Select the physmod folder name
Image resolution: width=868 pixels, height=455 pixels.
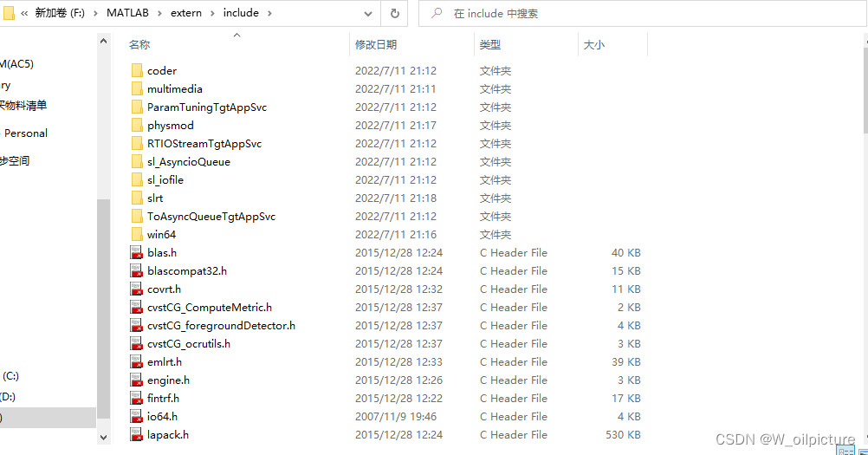[x=171, y=125]
